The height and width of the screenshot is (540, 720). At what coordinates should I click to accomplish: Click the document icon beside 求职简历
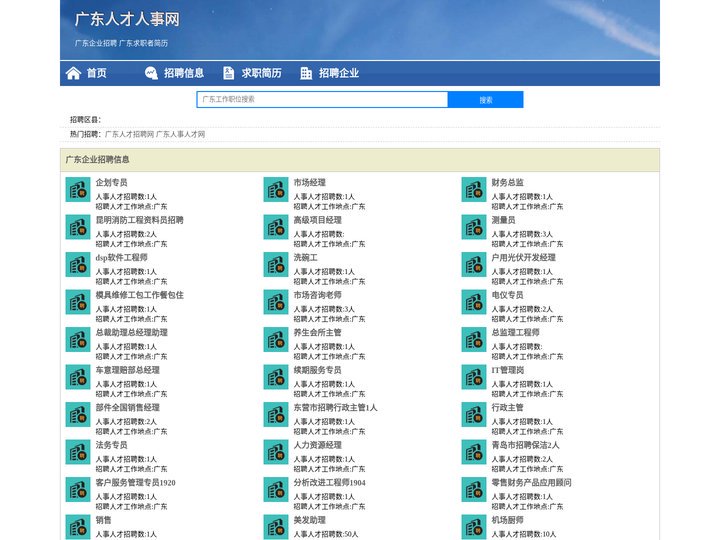point(228,73)
